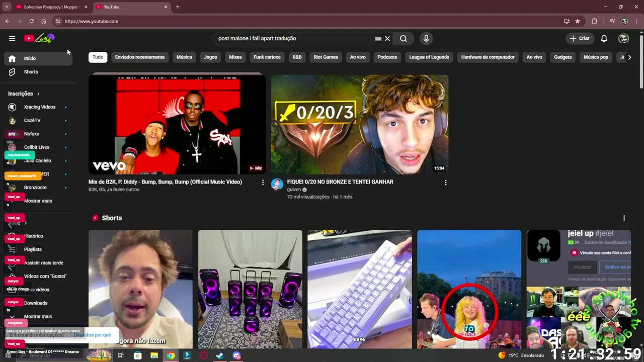Image resolution: width=644 pixels, height=362 pixels.
Task: Click guiven channel avatar
Action: point(277,184)
